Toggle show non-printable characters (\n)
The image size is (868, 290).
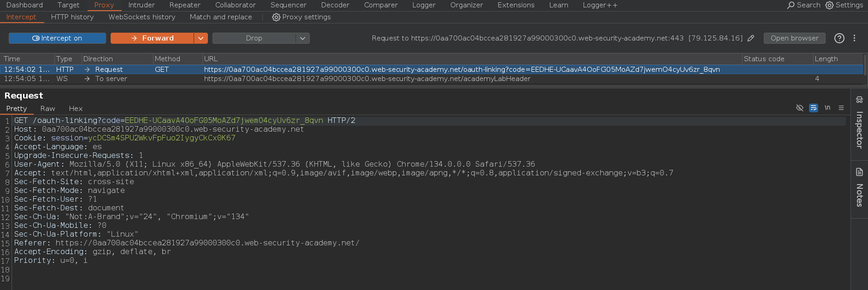pyautogui.click(x=827, y=108)
